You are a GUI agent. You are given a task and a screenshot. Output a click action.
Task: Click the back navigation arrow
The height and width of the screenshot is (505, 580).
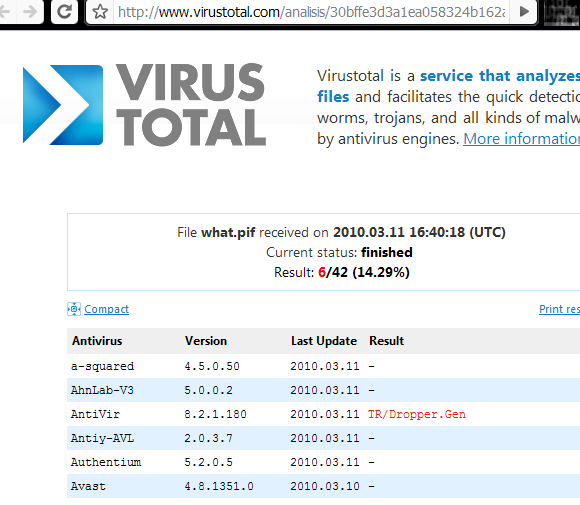tap(5, 12)
